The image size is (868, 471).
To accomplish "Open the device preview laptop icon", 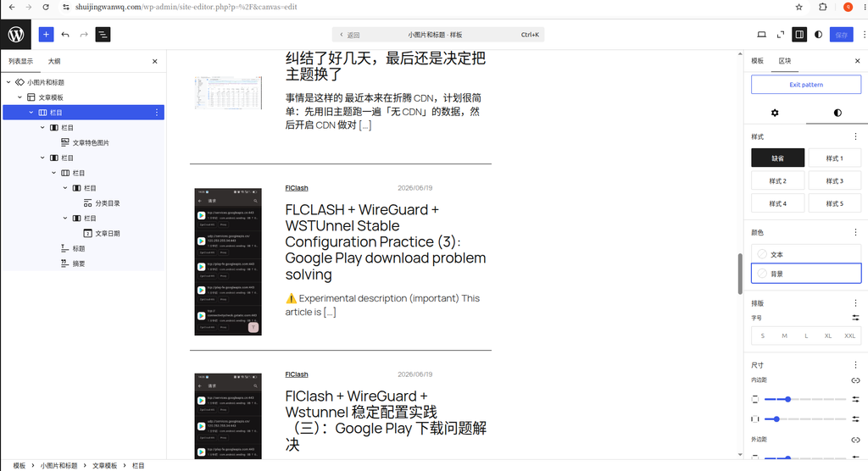I will (762, 35).
